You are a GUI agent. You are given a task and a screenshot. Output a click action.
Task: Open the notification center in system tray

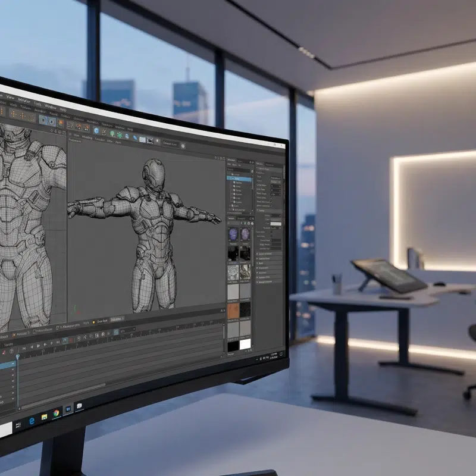[x=281, y=354]
